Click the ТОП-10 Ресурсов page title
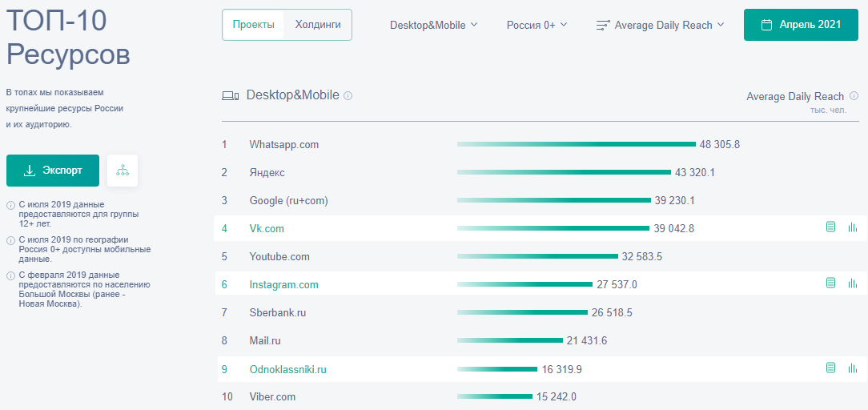This screenshot has height=410, width=868. coord(68,38)
